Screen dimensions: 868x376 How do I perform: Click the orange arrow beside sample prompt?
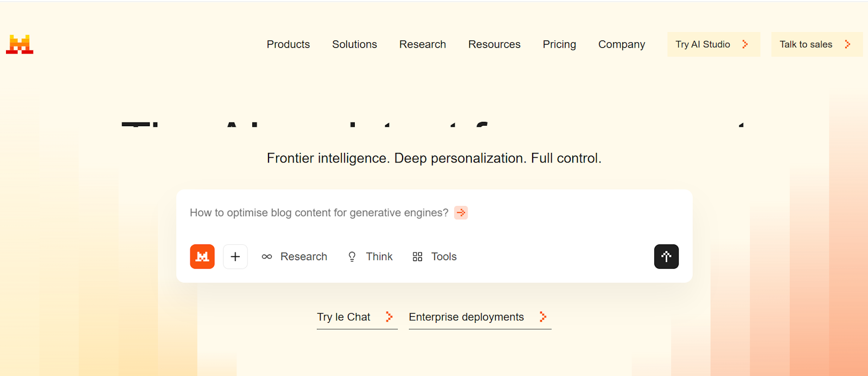tap(461, 213)
